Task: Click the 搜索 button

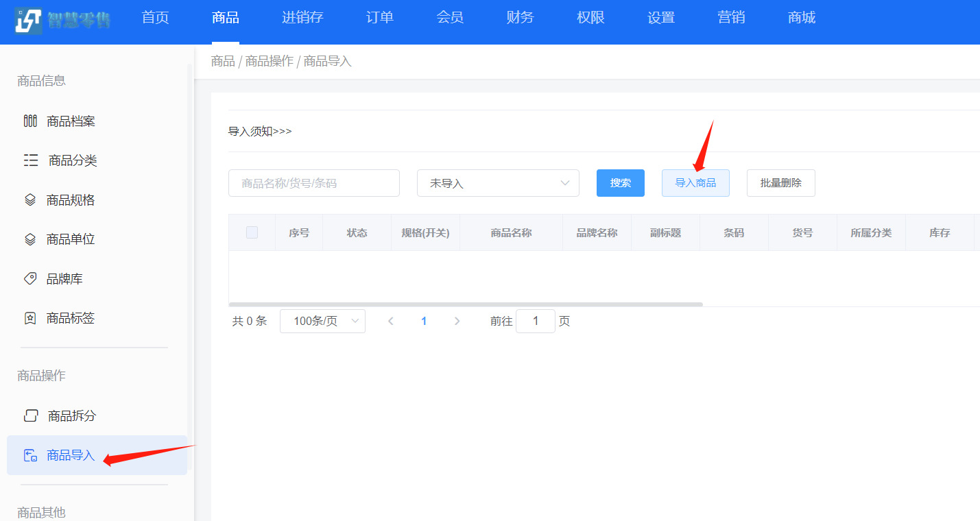Action: (x=621, y=183)
